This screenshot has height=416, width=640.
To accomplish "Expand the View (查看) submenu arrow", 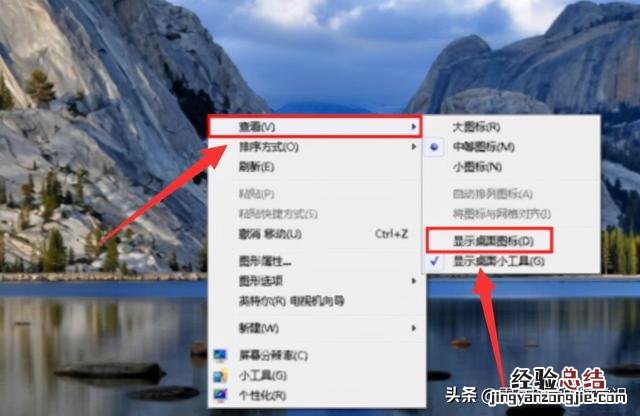I will tap(414, 127).
